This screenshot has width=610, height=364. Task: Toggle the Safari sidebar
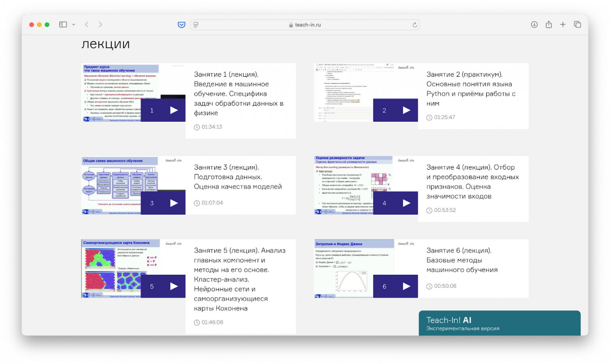click(x=63, y=24)
